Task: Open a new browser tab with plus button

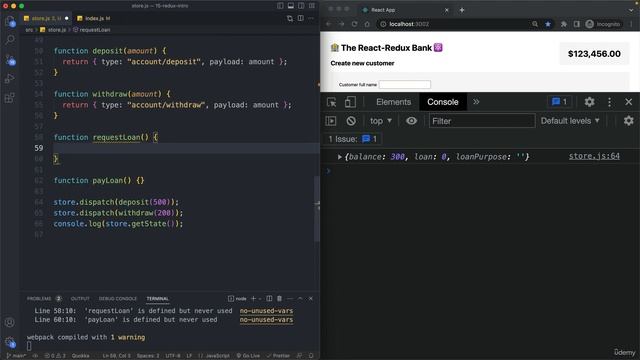Action: coord(462,10)
